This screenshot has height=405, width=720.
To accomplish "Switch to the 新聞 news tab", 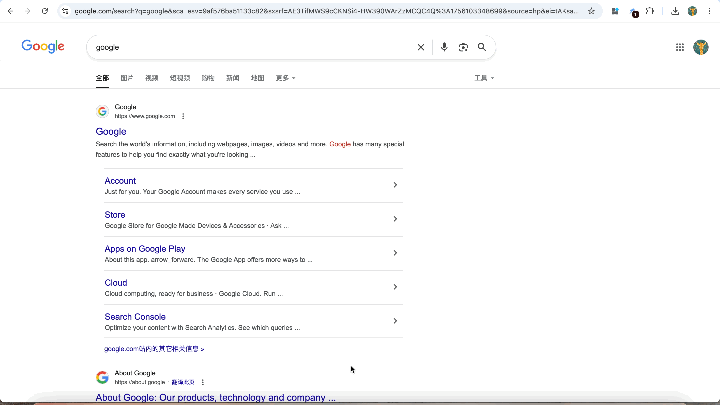I will click(x=232, y=77).
